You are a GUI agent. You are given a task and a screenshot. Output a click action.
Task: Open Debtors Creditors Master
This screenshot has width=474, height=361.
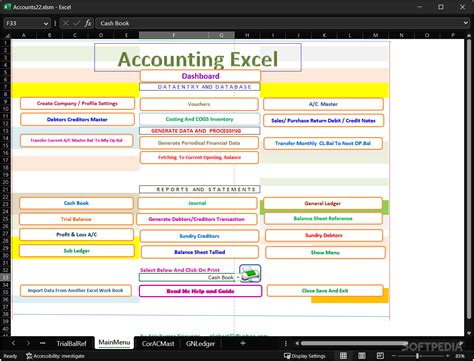pyautogui.click(x=77, y=119)
